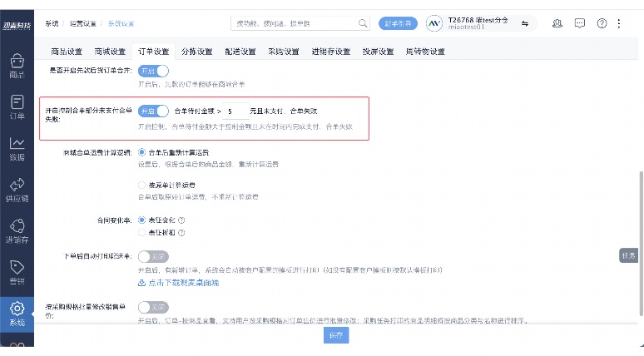Screen dimensions: 644x356
Task: Switch to 采购设置 tab
Action: 284,52
